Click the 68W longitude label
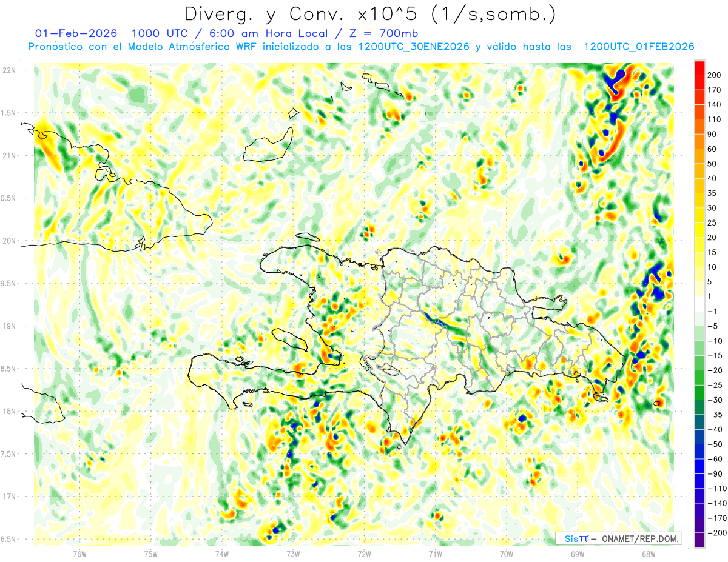This screenshot has height=562, width=728. [649, 554]
